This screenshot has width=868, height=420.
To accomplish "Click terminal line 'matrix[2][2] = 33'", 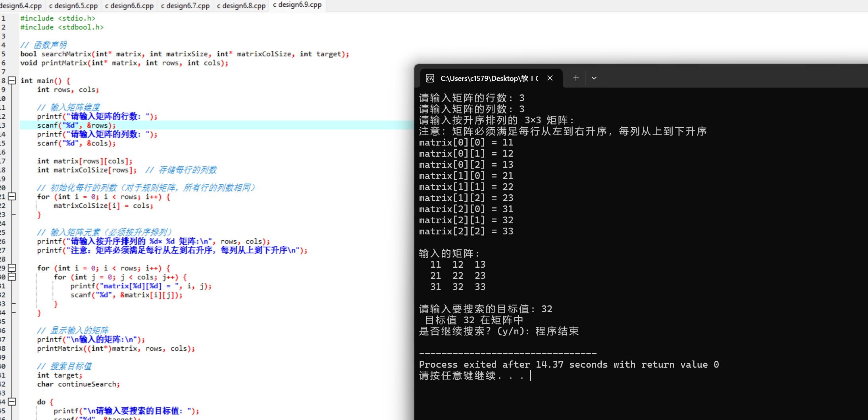I will point(466,231).
